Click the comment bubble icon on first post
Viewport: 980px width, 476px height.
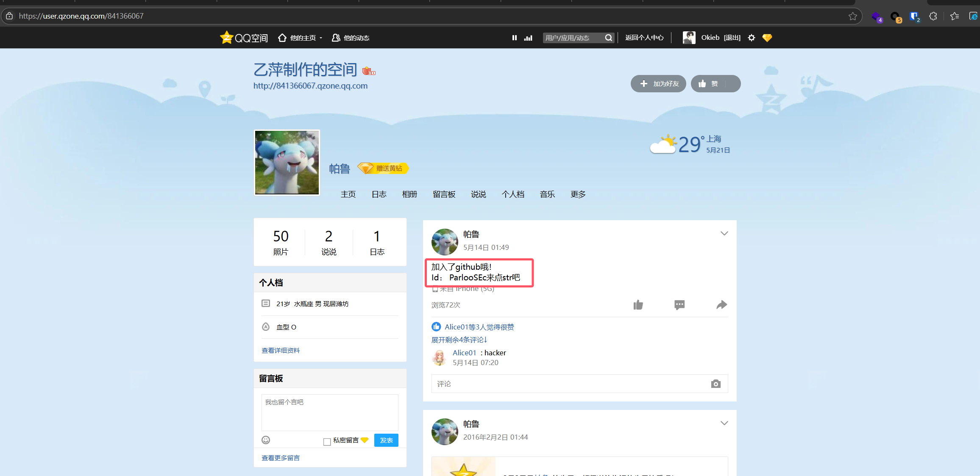click(x=679, y=305)
